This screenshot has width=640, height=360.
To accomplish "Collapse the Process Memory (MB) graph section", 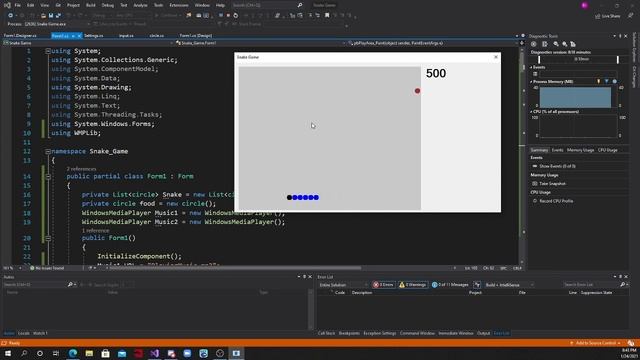I will click(x=531, y=82).
